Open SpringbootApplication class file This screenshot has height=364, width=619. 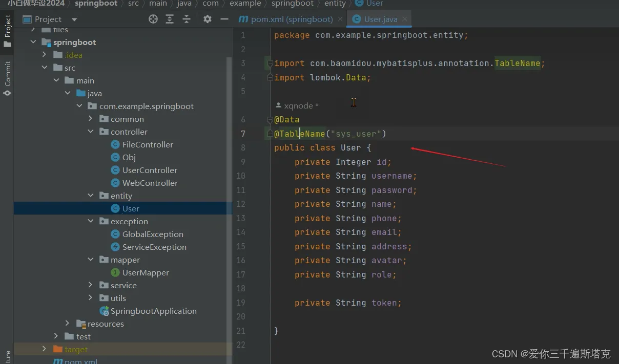click(153, 311)
